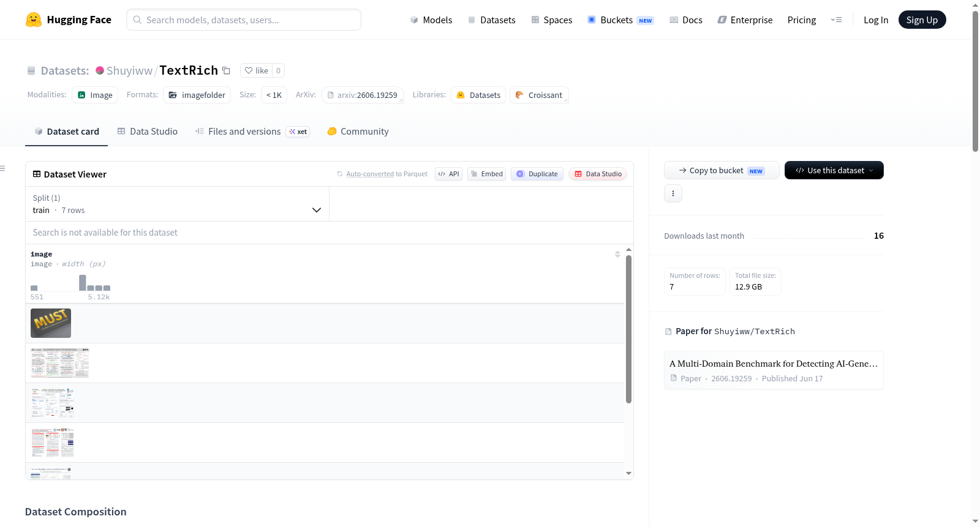This screenshot has width=980, height=527.
Task: Click the search magnifier icon
Action: coord(137,20)
